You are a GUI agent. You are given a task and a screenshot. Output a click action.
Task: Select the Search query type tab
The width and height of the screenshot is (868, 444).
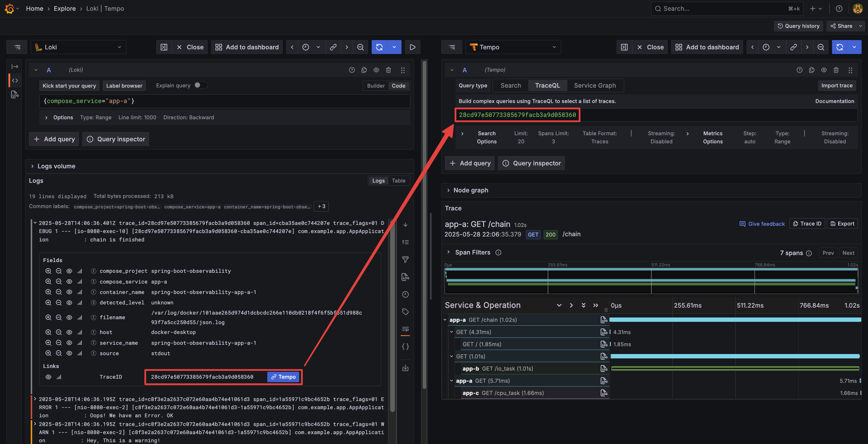click(511, 86)
